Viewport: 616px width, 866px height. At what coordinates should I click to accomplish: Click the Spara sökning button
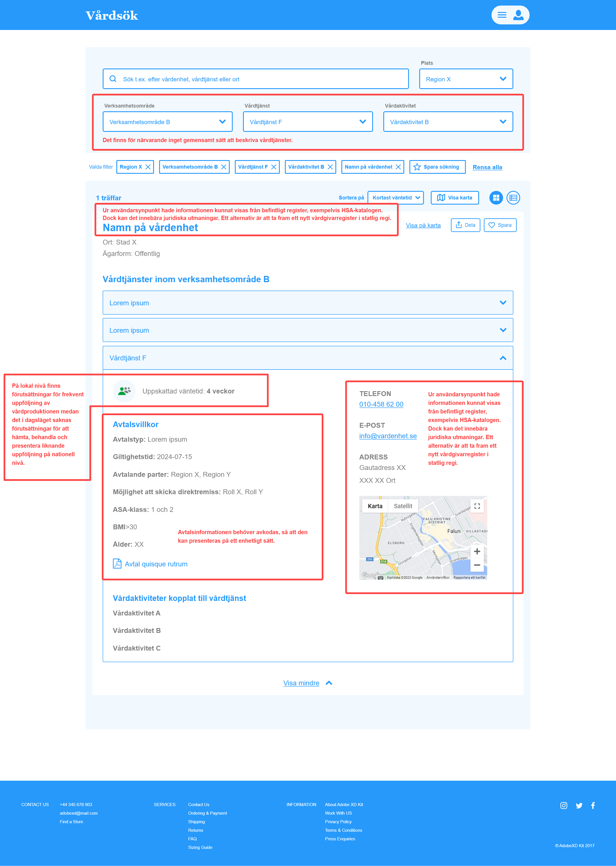(x=437, y=167)
